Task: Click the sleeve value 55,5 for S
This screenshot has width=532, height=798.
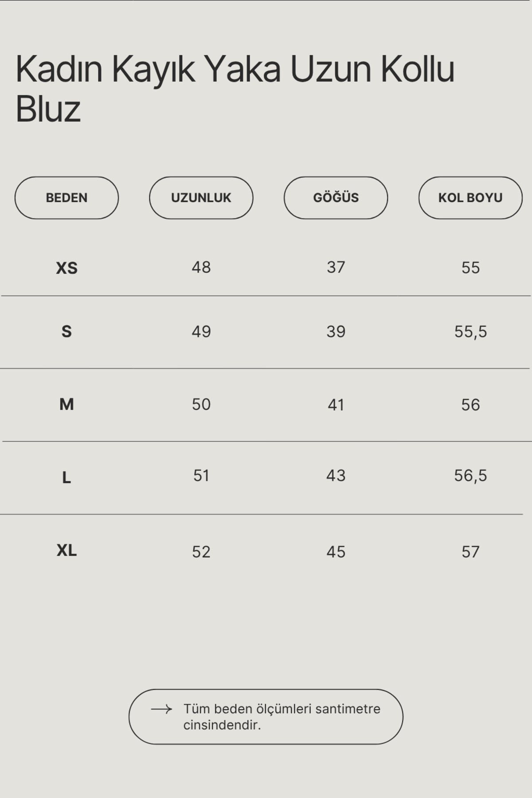Action: click(x=470, y=332)
